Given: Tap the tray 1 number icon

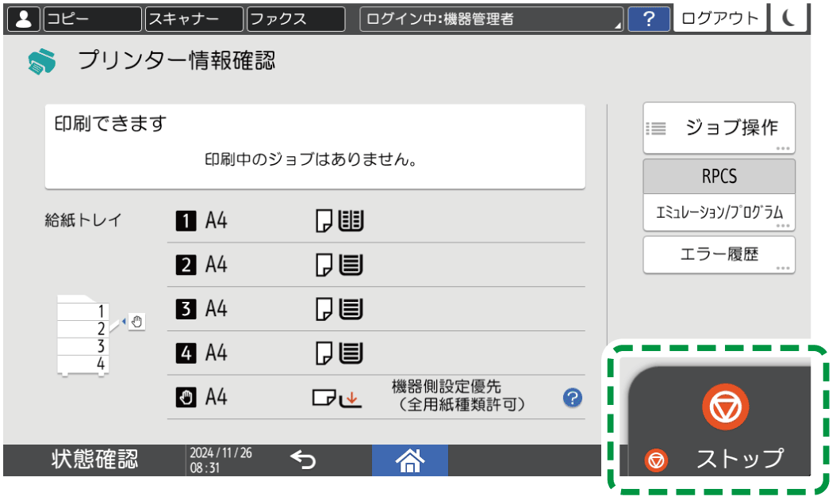Looking at the screenshot, I should 186,220.
